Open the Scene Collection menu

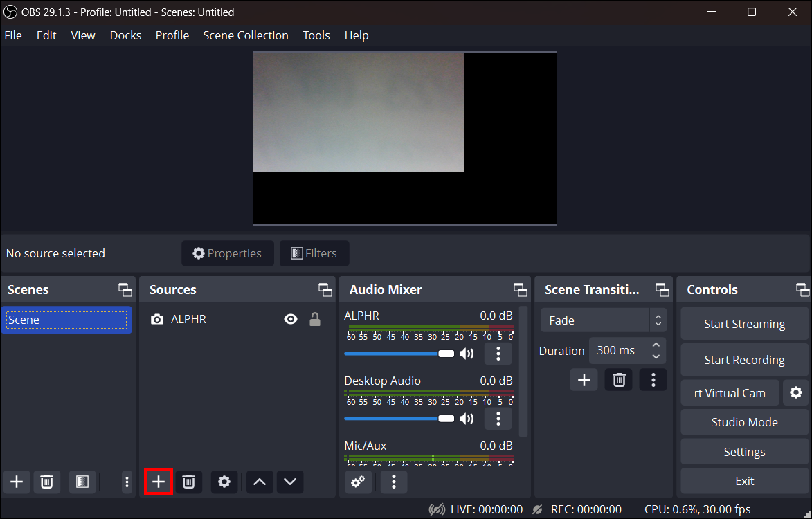click(x=245, y=35)
